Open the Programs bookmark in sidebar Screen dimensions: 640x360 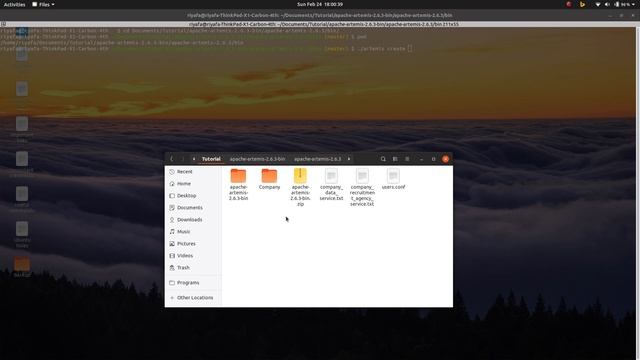pos(193,282)
